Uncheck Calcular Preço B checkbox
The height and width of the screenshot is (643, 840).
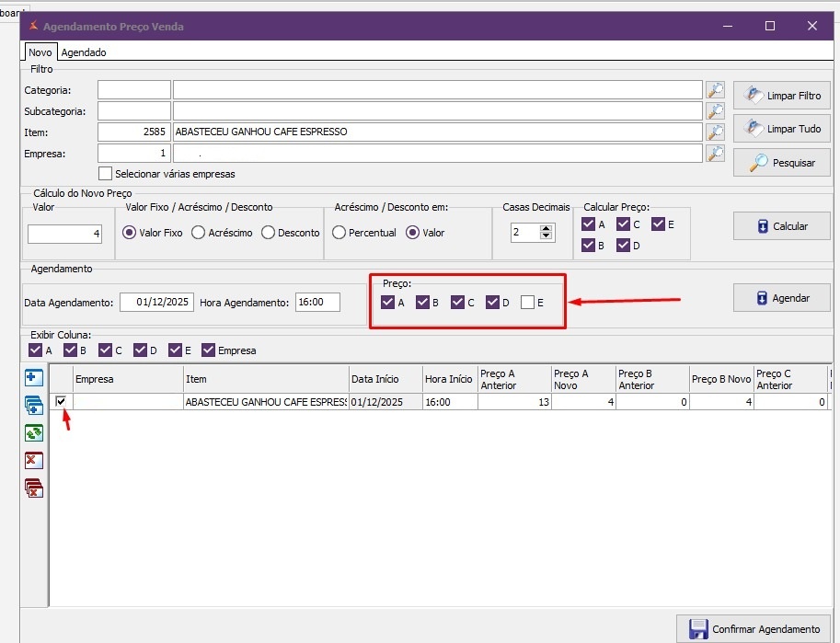pos(588,246)
